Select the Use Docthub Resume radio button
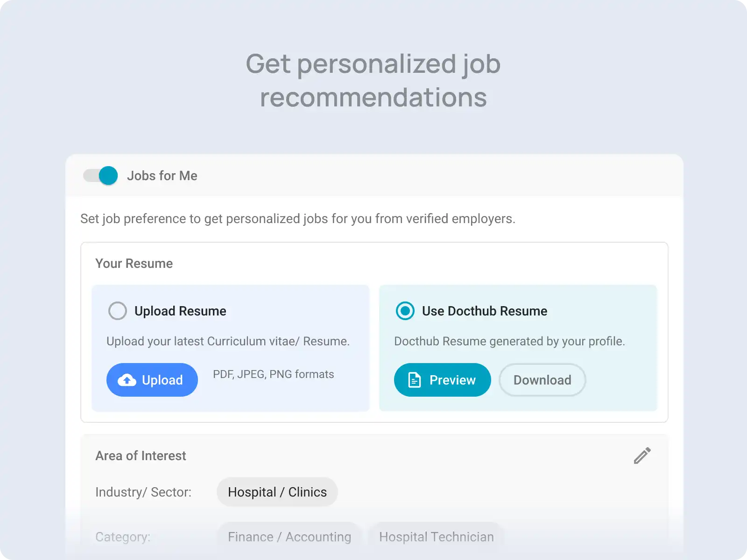The image size is (747, 560). (x=405, y=311)
